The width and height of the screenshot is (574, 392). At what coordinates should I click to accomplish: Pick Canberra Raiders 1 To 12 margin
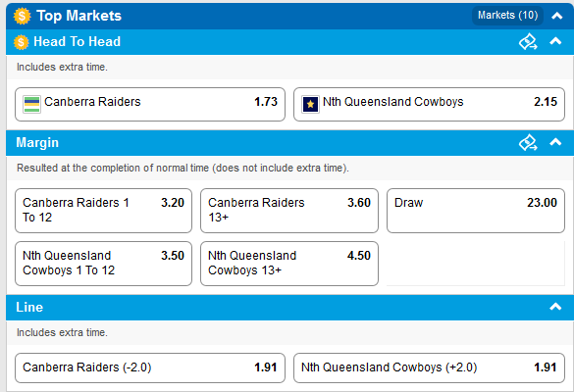103,211
